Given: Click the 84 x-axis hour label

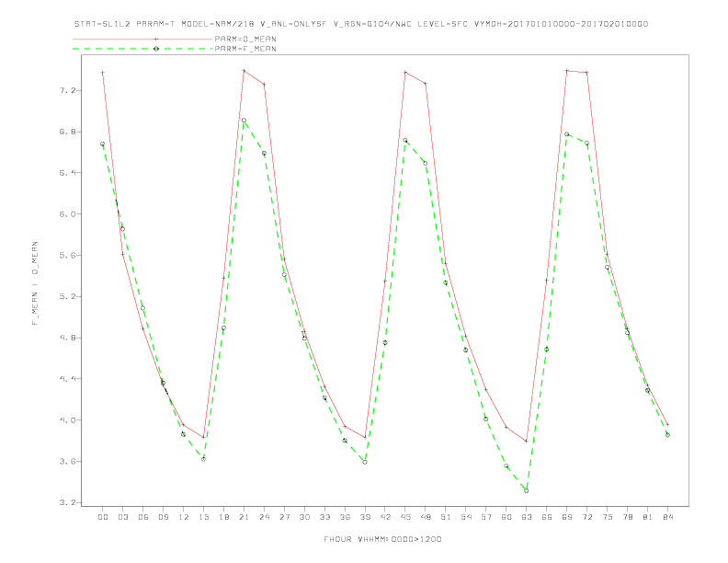Looking at the screenshot, I should click(668, 517).
